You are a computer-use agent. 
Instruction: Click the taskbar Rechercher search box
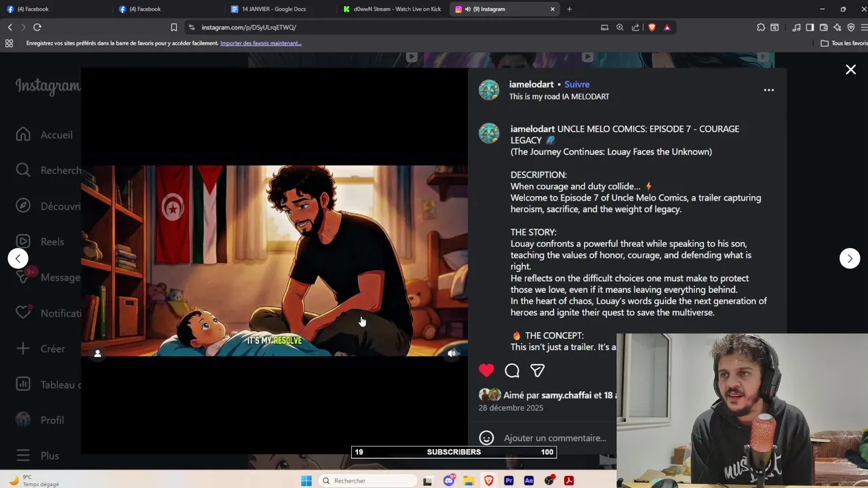click(368, 481)
